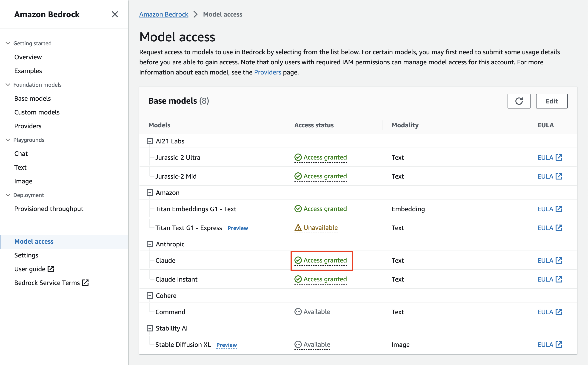Collapse the Playgrounds sidebar section
The height and width of the screenshot is (365, 588).
coord(8,140)
